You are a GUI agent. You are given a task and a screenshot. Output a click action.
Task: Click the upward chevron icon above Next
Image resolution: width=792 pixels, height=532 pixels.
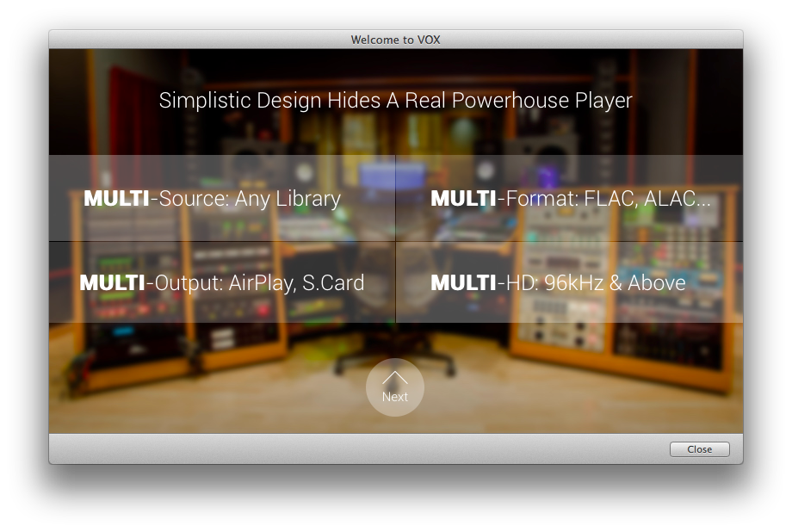395,377
